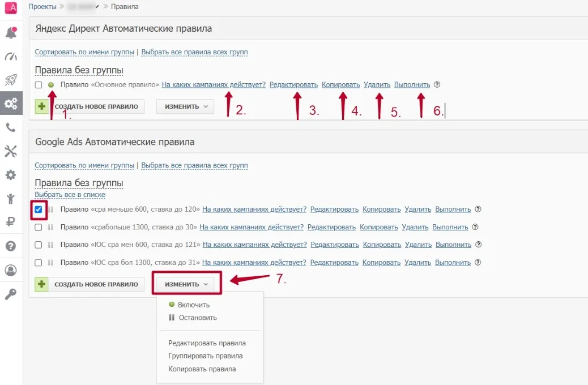Image resolution: width=588 pixels, height=385 pixels.
Task: Open the ruble billing icon
Action: (x=11, y=221)
